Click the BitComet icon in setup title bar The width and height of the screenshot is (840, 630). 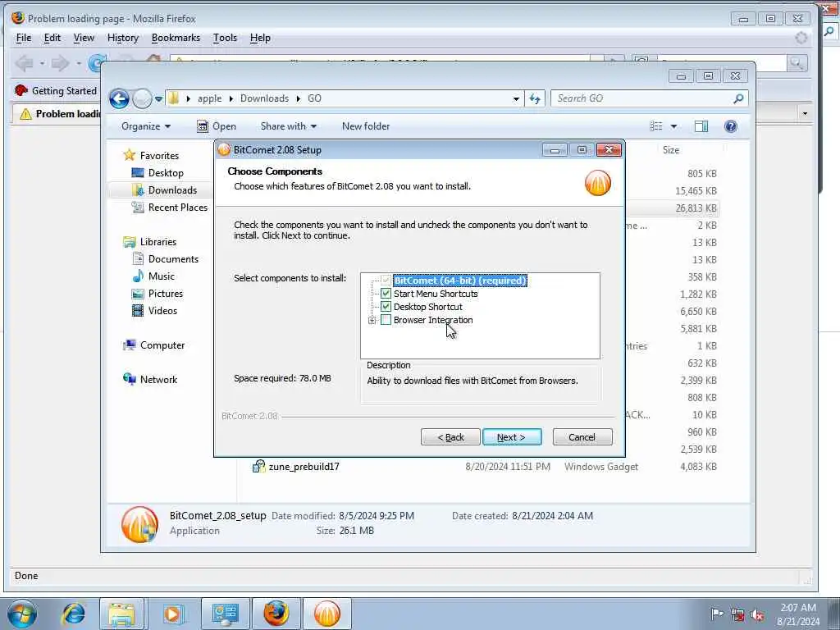[x=224, y=150]
